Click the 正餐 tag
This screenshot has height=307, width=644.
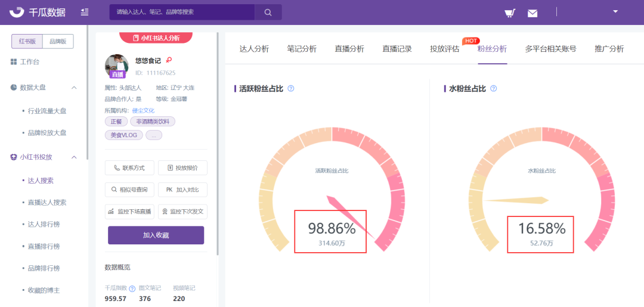116,122
